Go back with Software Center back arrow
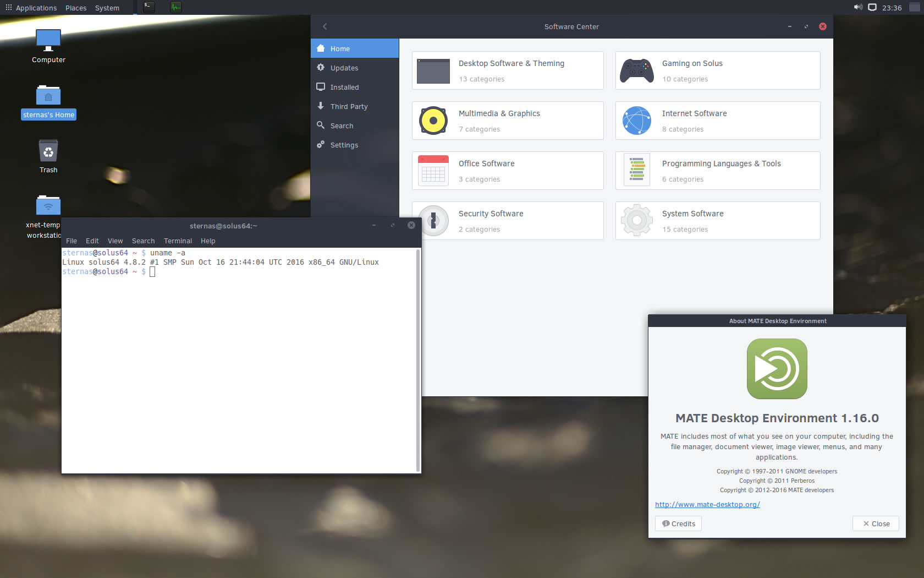The image size is (924, 578). (x=325, y=26)
